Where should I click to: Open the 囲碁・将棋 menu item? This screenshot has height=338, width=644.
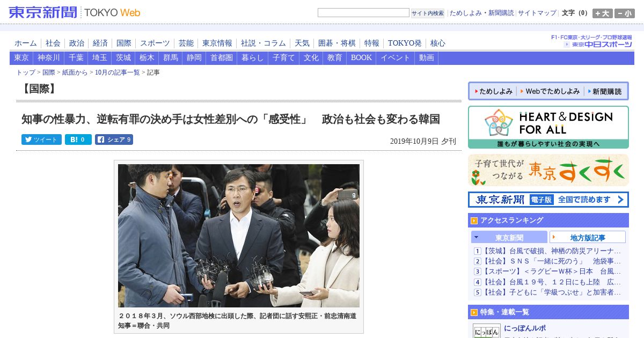click(337, 43)
